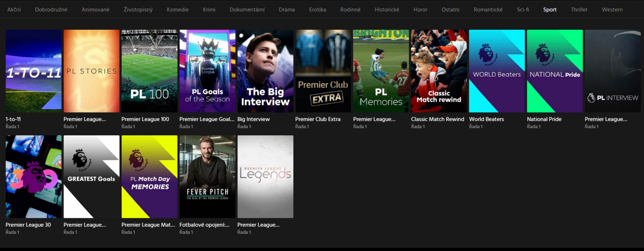Open the Akční genre tab
The image size is (644, 251).
[14, 10]
